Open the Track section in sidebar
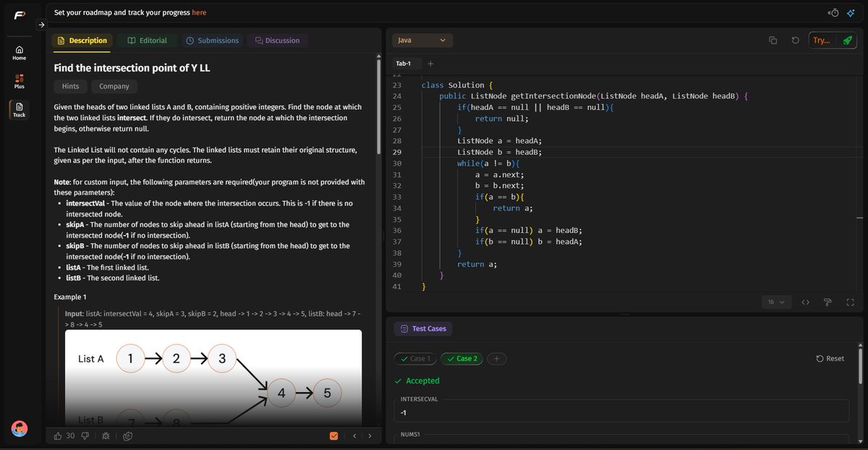 (x=20, y=109)
